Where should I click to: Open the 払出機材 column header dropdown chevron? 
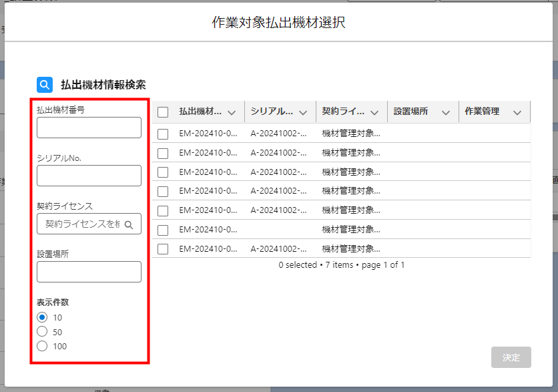(x=232, y=112)
